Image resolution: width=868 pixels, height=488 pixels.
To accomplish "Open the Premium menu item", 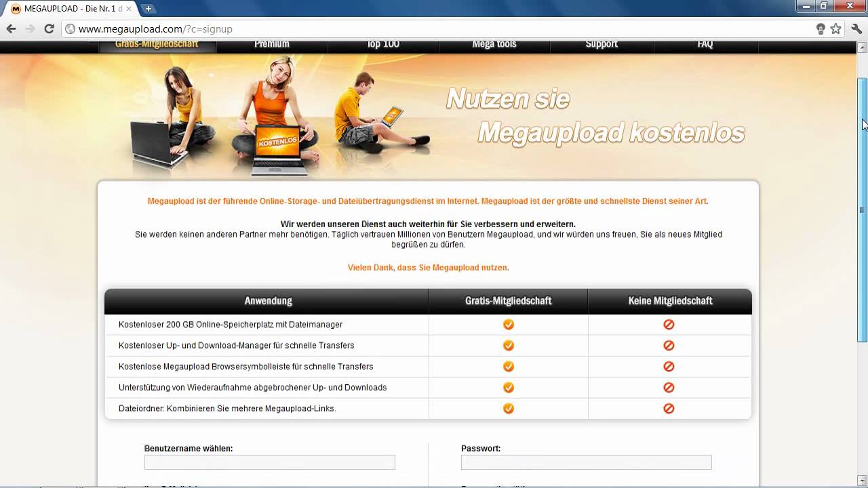I will [272, 46].
